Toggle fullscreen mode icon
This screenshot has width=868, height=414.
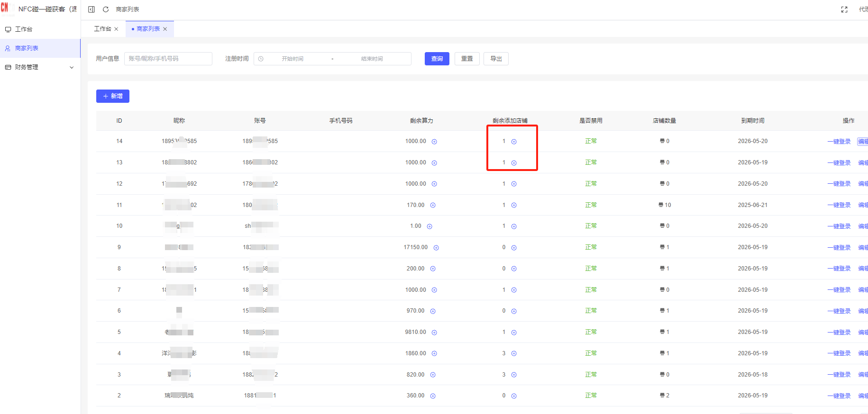[844, 9]
